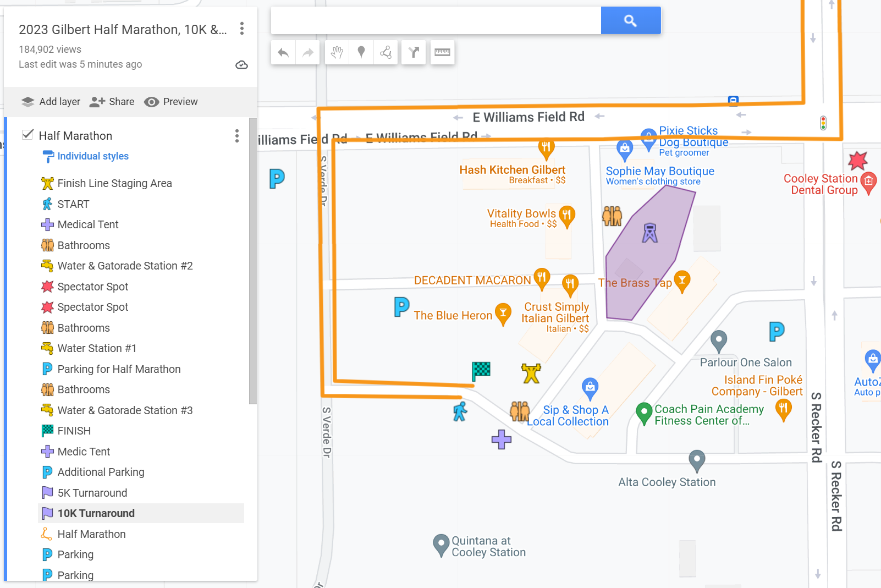Screen dimensions: 881x588
Task: Click parking marker near The Blue Heron
Action: [x=402, y=306]
